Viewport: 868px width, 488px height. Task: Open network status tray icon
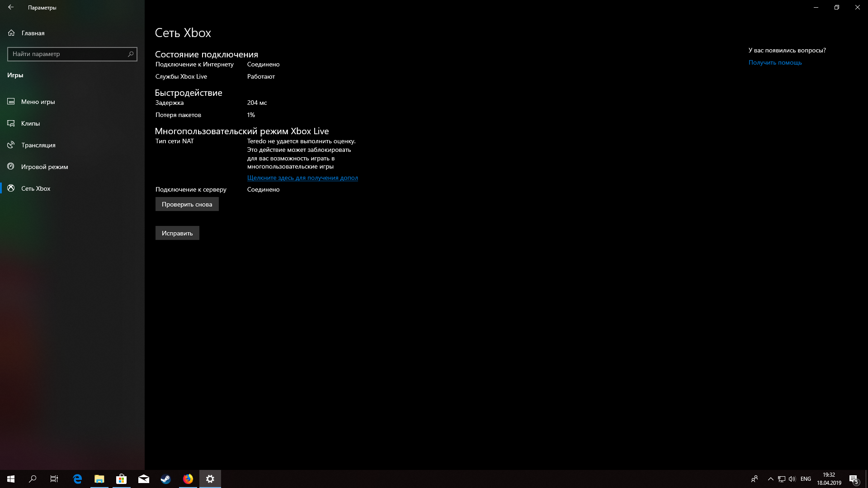[782, 479]
